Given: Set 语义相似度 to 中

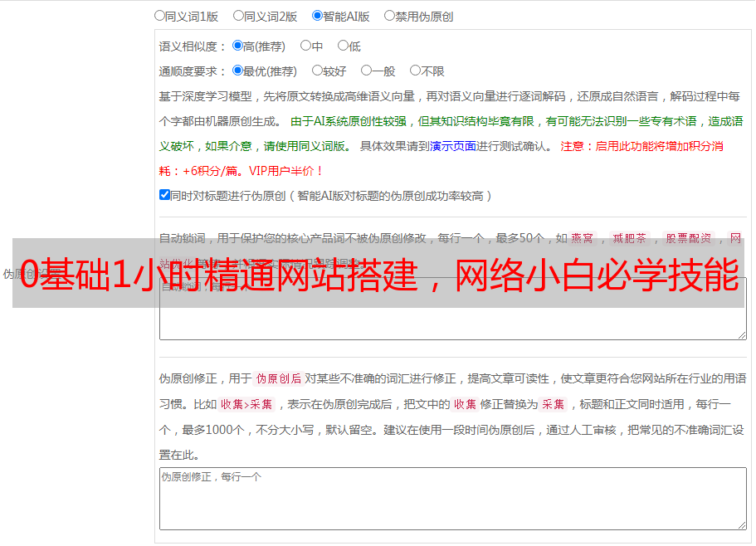Looking at the screenshot, I should 305,46.
